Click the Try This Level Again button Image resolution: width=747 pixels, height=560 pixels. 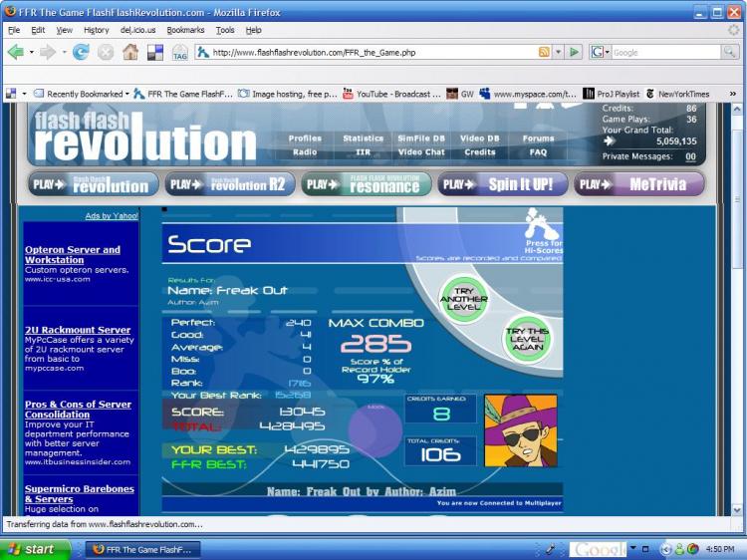[527, 339]
